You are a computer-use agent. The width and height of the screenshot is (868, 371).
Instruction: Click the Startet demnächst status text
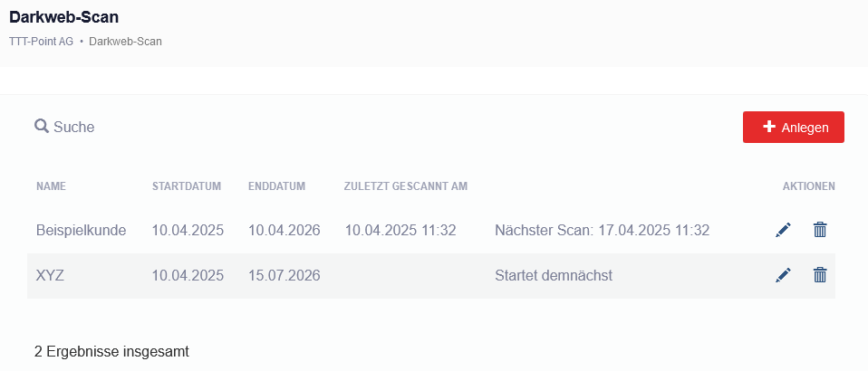(554, 275)
